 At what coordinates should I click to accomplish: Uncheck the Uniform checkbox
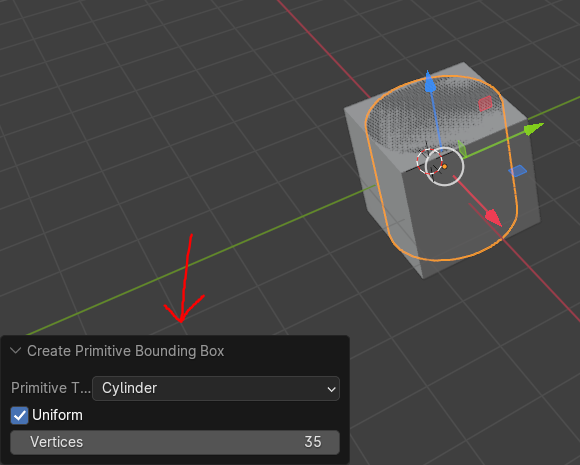tap(19, 415)
